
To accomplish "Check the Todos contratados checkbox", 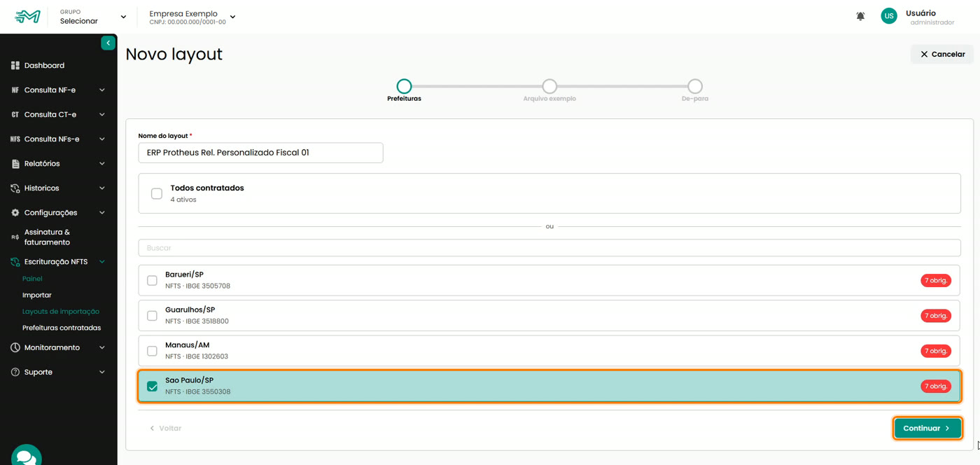I will coord(157,193).
